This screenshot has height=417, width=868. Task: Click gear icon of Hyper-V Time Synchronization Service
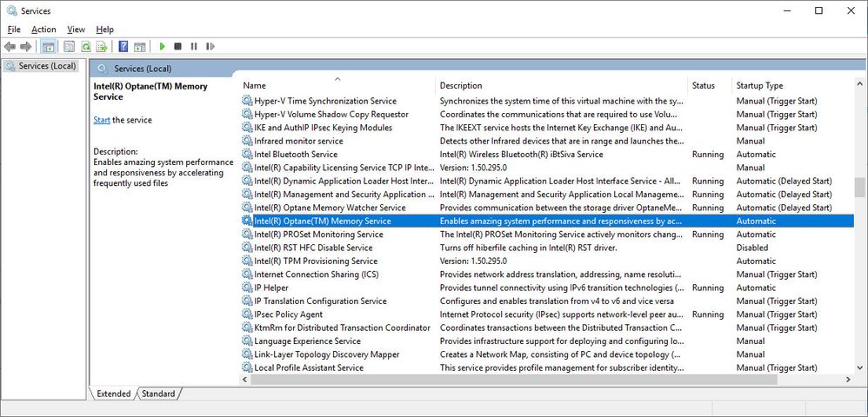[247, 101]
